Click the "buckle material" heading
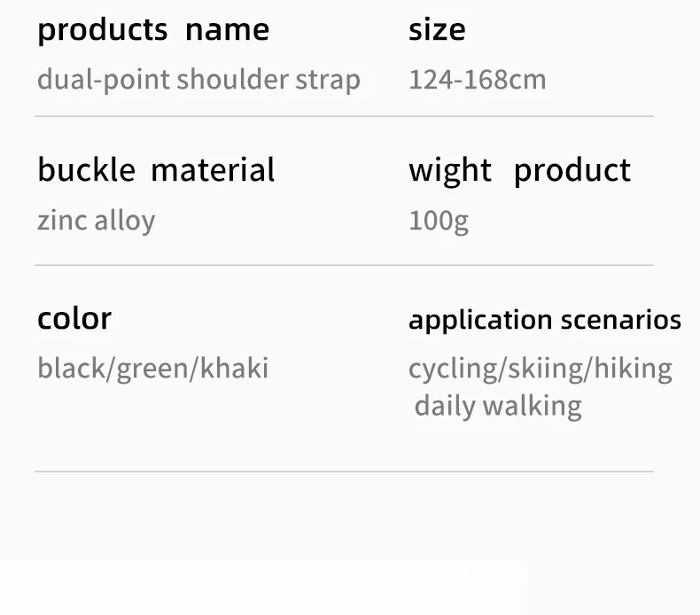700x615 pixels. click(x=156, y=170)
